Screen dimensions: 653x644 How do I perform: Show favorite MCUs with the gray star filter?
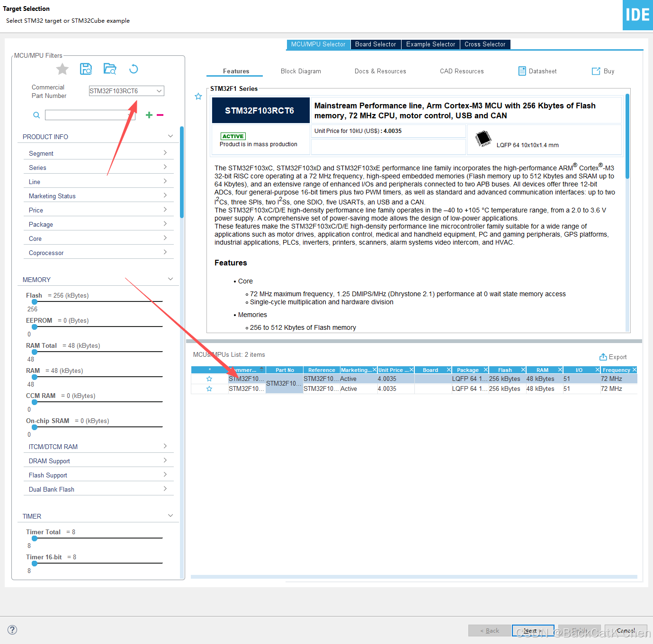click(63, 69)
